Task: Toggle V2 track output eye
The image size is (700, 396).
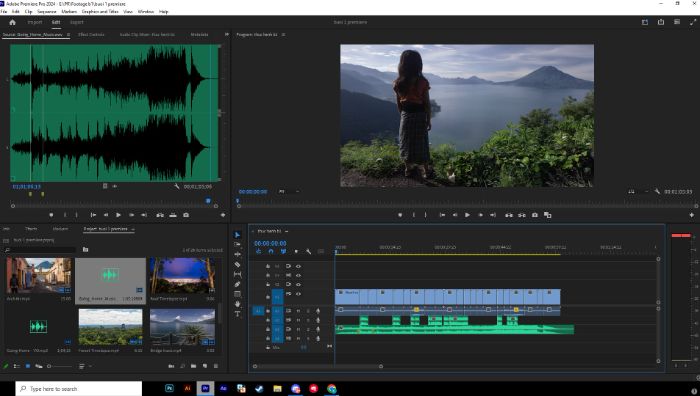Action: pos(298,284)
